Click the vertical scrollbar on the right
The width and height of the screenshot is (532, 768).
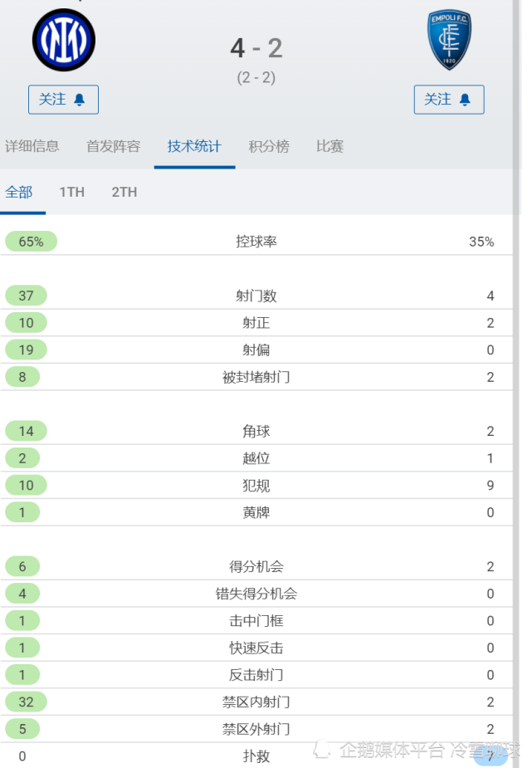coord(516,384)
